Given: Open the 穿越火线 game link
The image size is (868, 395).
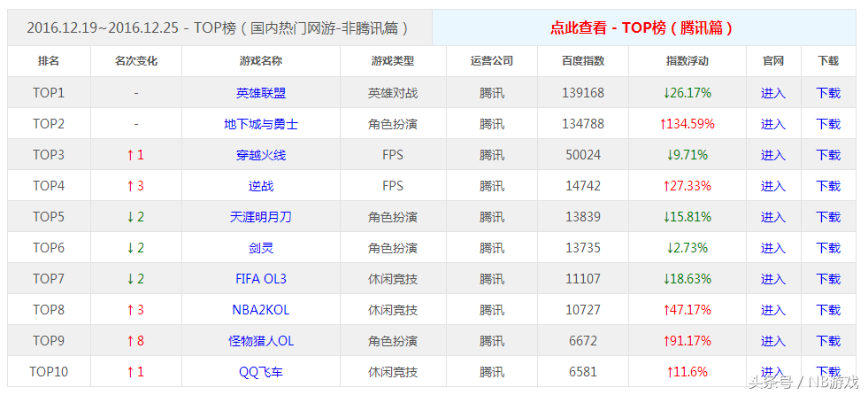Looking at the screenshot, I should click(x=261, y=155).
